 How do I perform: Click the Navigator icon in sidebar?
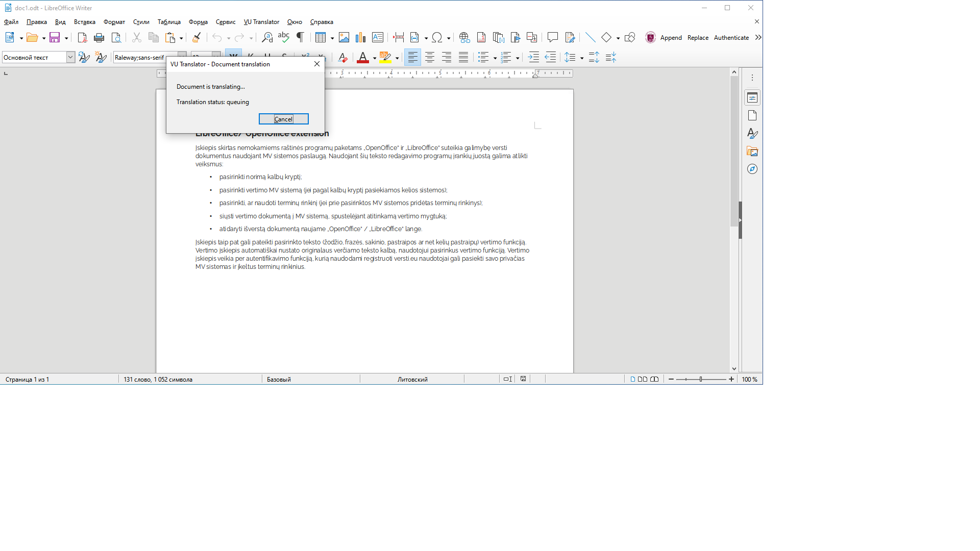click(x=752, y=169)
